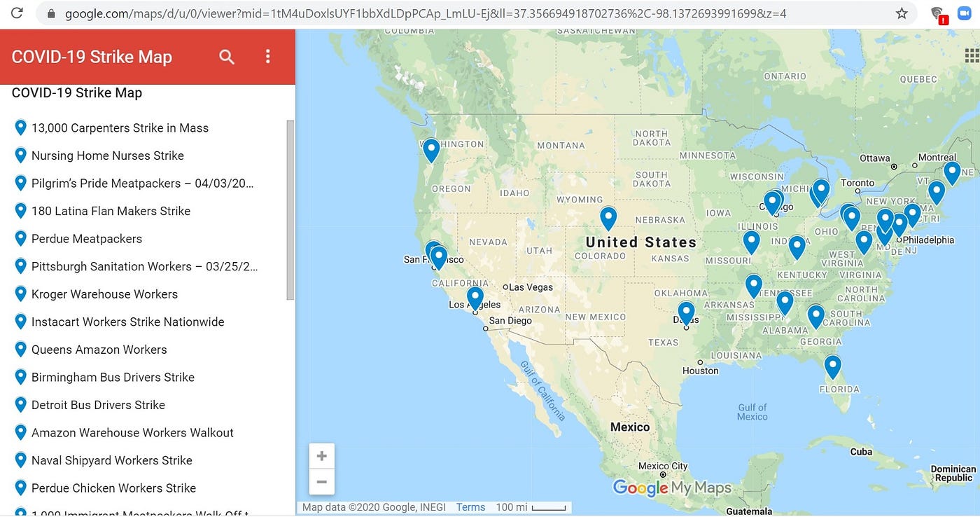
Task: Select the pin in Florida
Action: point(832,367)
